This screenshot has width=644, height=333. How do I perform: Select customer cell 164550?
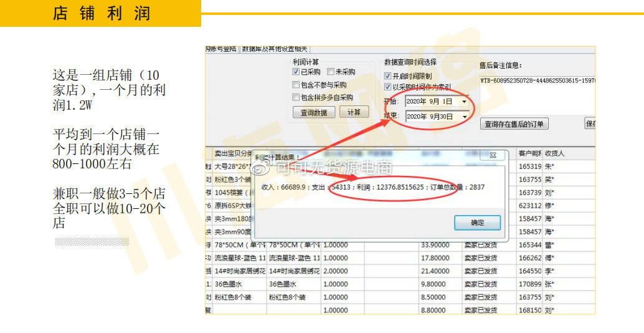[x=530, y=271]
